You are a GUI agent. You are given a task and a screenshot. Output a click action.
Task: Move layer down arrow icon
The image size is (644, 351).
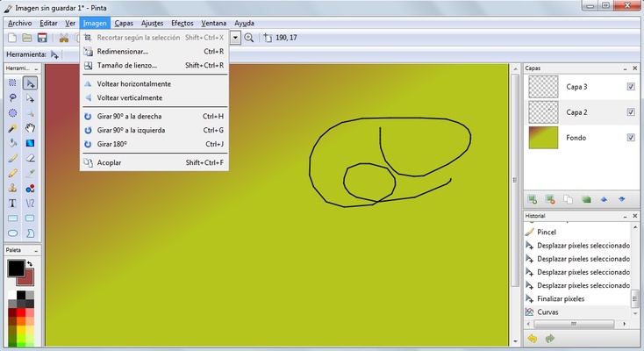[622, 199]
